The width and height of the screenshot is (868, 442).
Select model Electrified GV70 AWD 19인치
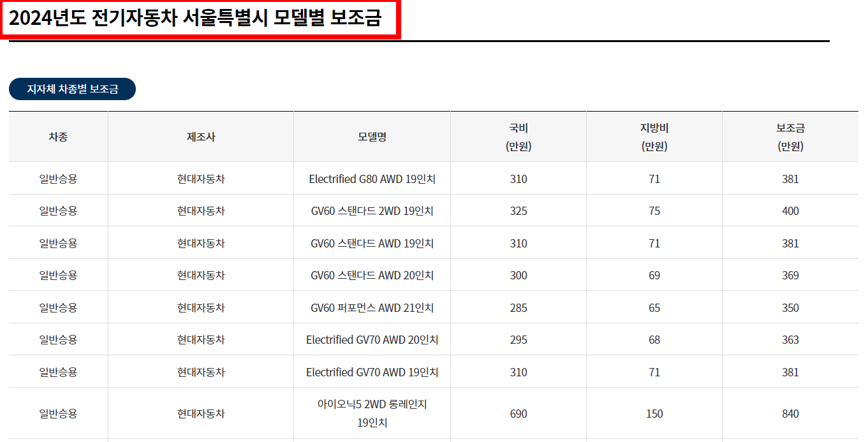tap(372, 372)
